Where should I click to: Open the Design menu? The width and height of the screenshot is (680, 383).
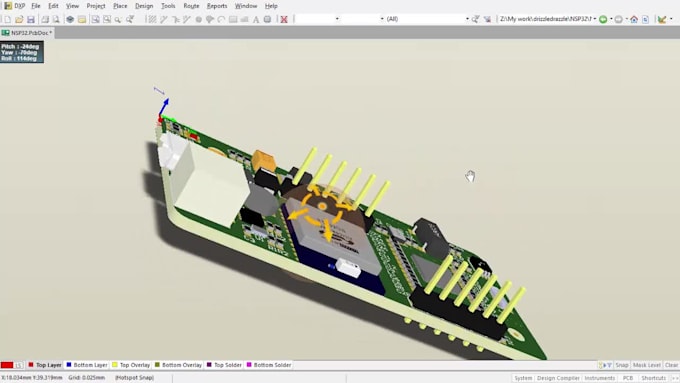144,6
